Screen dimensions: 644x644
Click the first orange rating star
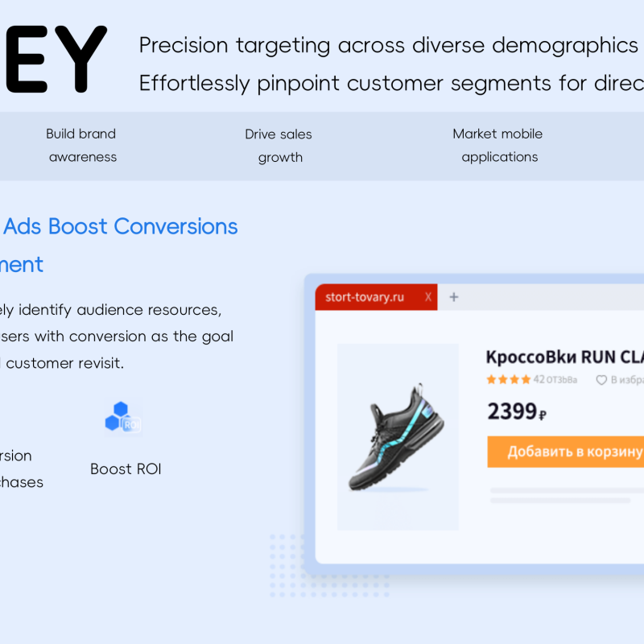pyautogui.click(x=492, y=378)
